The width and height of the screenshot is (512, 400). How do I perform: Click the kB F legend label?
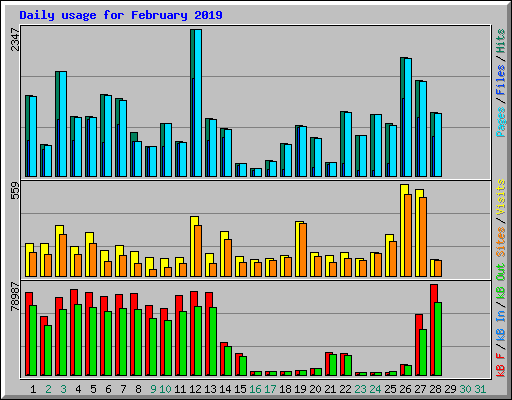coord(501,365)
